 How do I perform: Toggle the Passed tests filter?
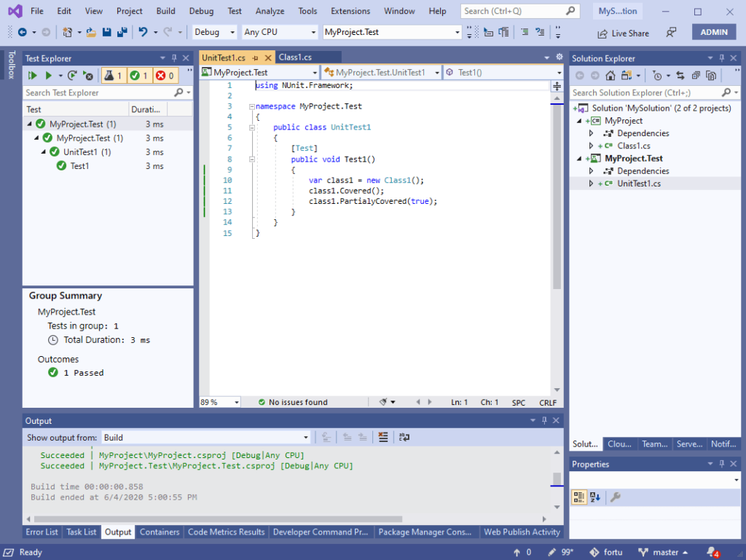(x=136, y=75)
